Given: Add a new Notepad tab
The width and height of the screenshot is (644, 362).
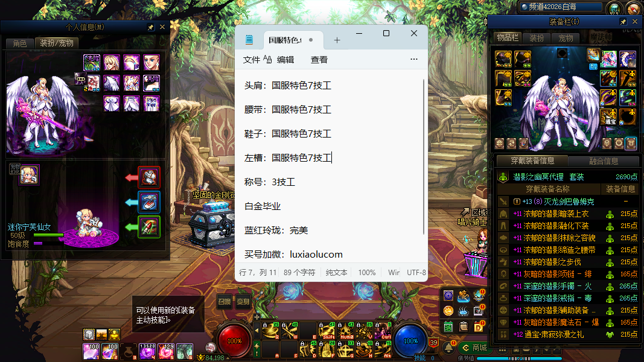Looking at the screenshot, I should coord(337,40).
